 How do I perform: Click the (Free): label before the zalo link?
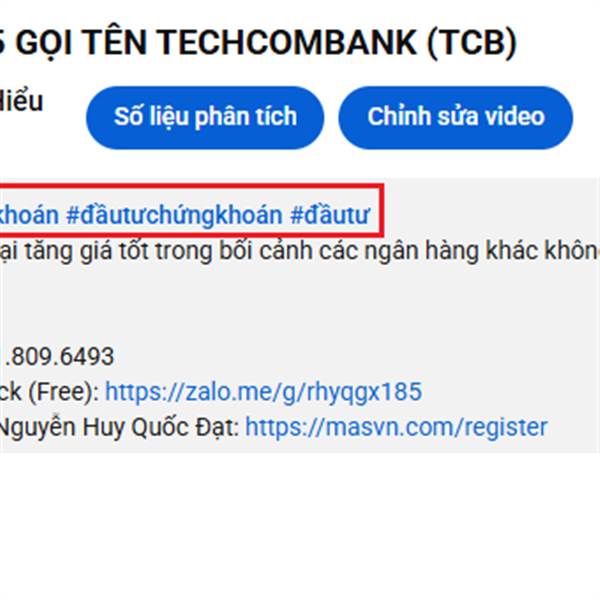(x=64, y=391)
